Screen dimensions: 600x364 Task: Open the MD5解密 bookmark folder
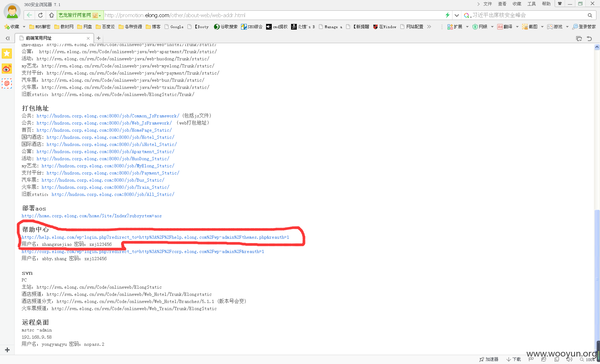(40, 27)
